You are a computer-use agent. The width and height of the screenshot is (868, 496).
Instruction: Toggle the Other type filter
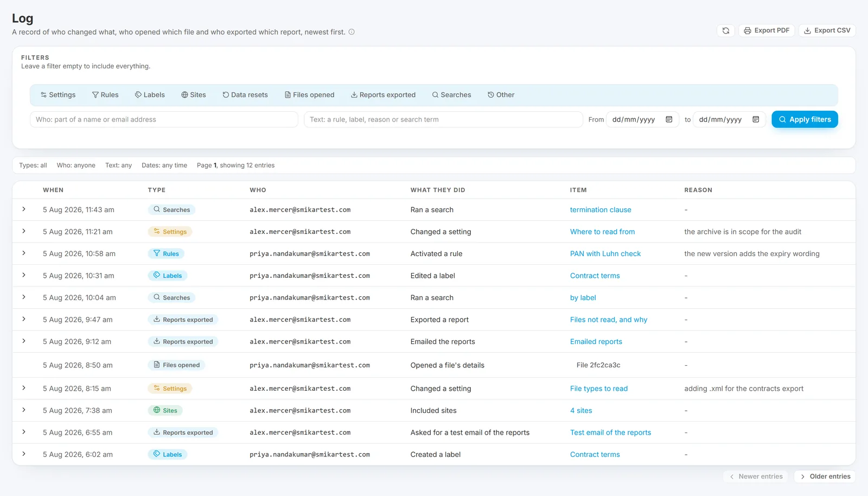501,95
